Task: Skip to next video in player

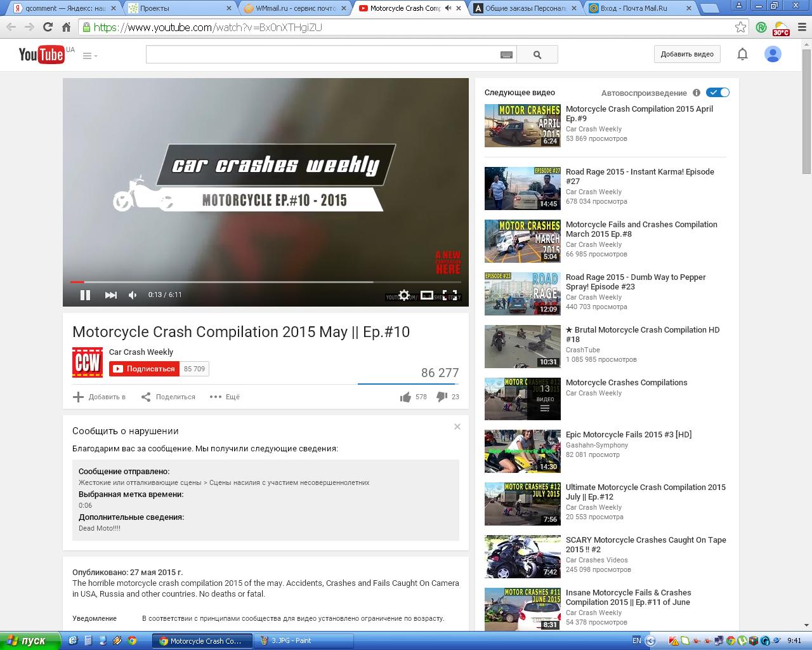Action: (110, 295)
